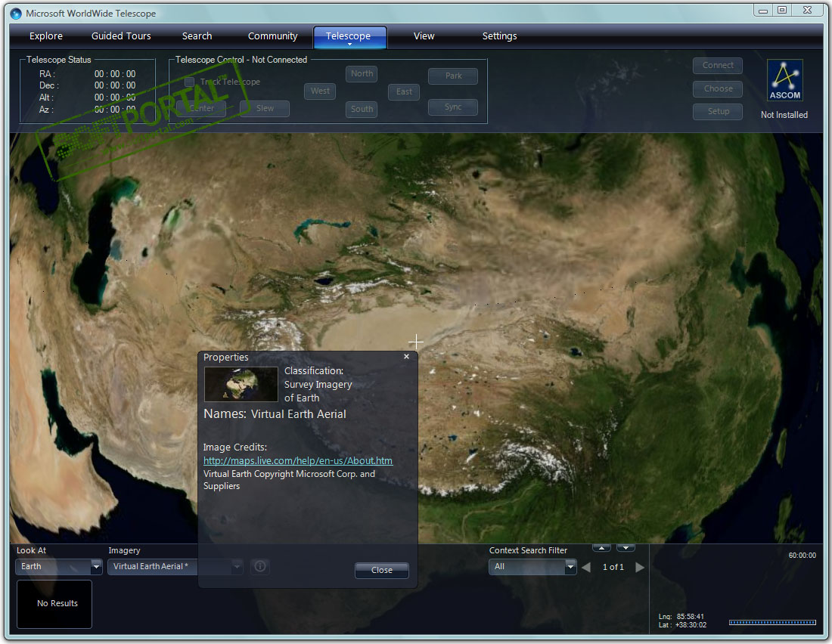Click the ASCOM logo icon
This screenshot has width=832, height=644.
click(x=785, y=80)
